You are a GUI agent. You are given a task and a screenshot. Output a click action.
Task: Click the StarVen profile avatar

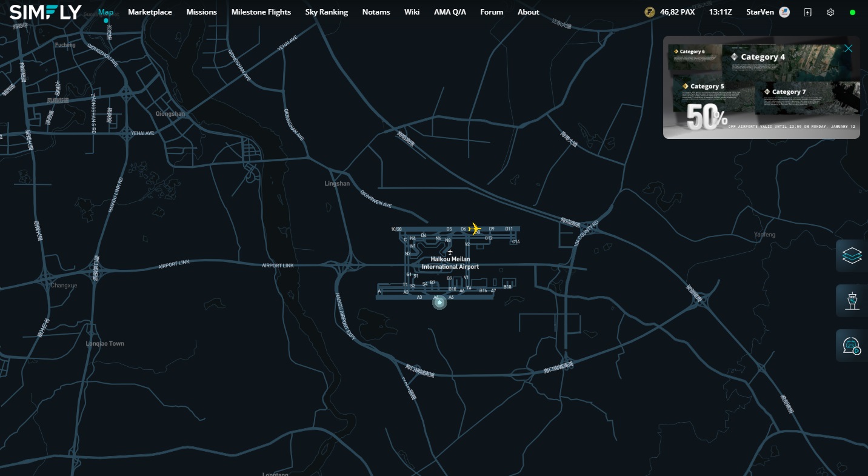point(784,12)
